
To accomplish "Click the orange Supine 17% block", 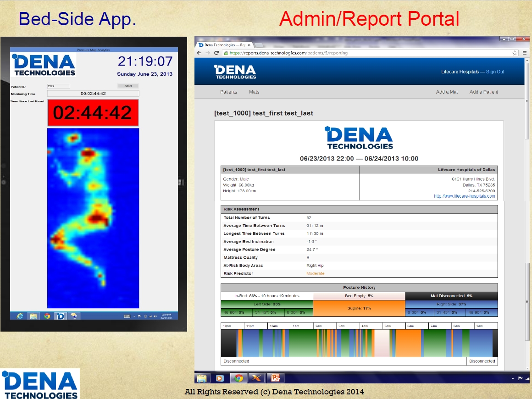I will [x=359, y=308].
